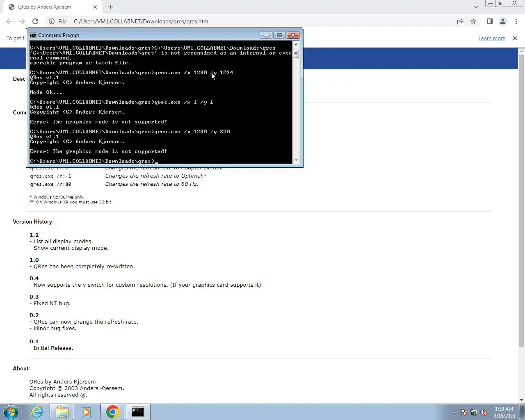Open the Chrome three-dot menu
This screenshot has height=420, width=525.
516,21
